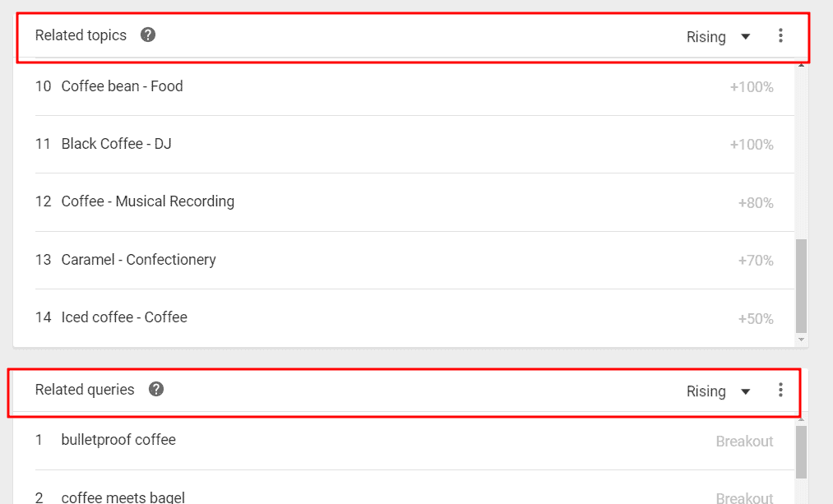Click scroll-down arrow of Related topics list
The height and width of the screenshot is (504, 833).
(x=801, y=340)
